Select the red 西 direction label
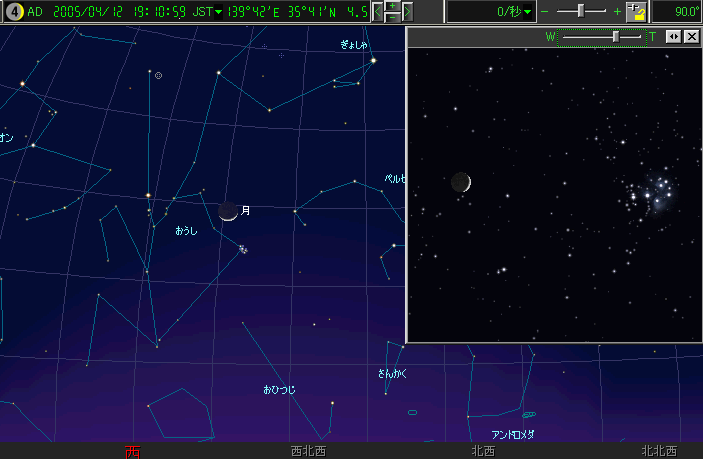703x459 pixels. click(131, 451)
